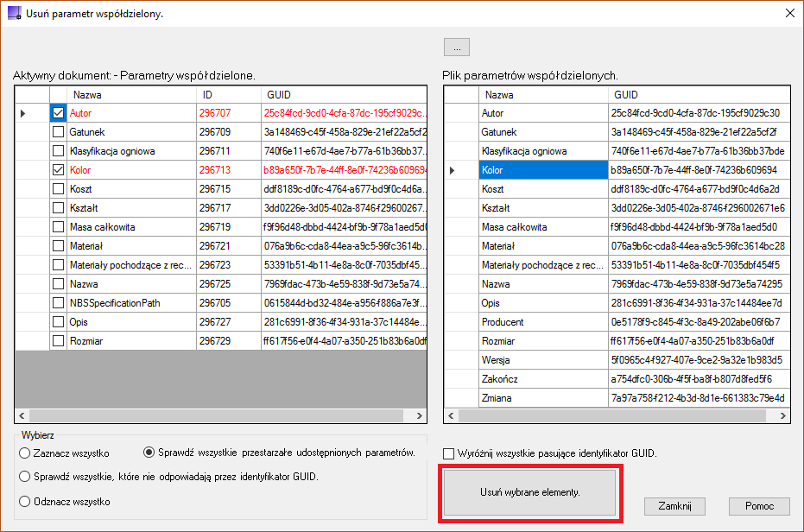Sort right table by Nazwa header
Screen dimensions: 804x532
click(543, 95)
